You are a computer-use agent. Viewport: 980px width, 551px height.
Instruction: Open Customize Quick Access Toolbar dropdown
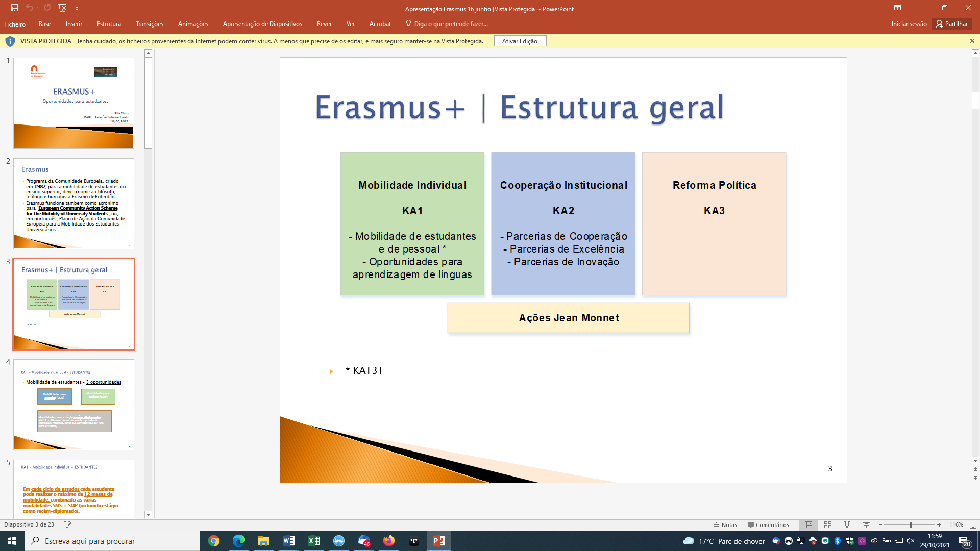77,8
